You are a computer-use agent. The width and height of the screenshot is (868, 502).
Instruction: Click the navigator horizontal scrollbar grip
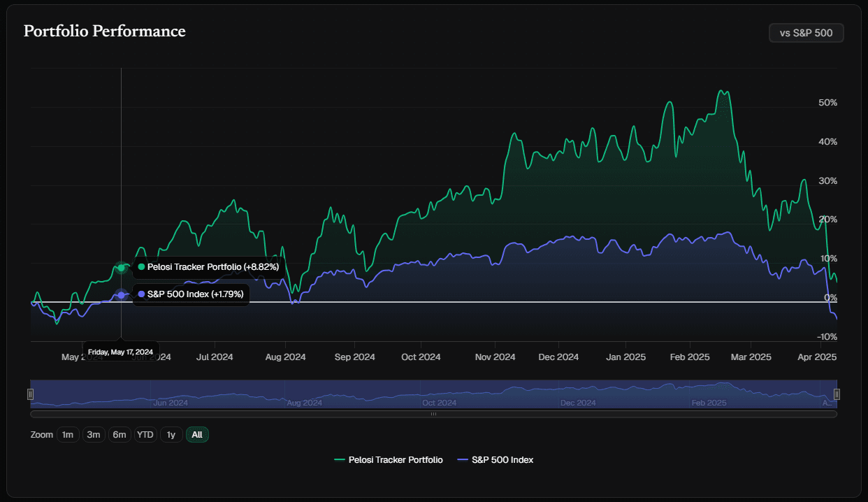tap(433, 414)
